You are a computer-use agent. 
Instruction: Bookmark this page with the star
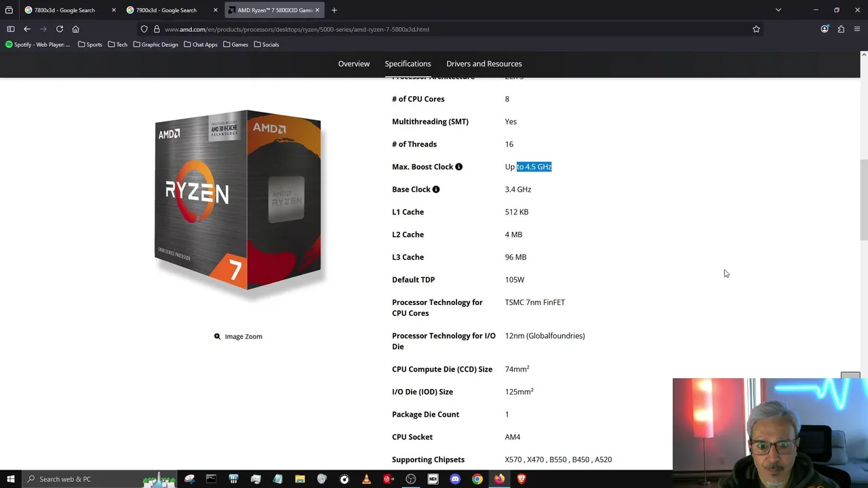coord(756,29)
